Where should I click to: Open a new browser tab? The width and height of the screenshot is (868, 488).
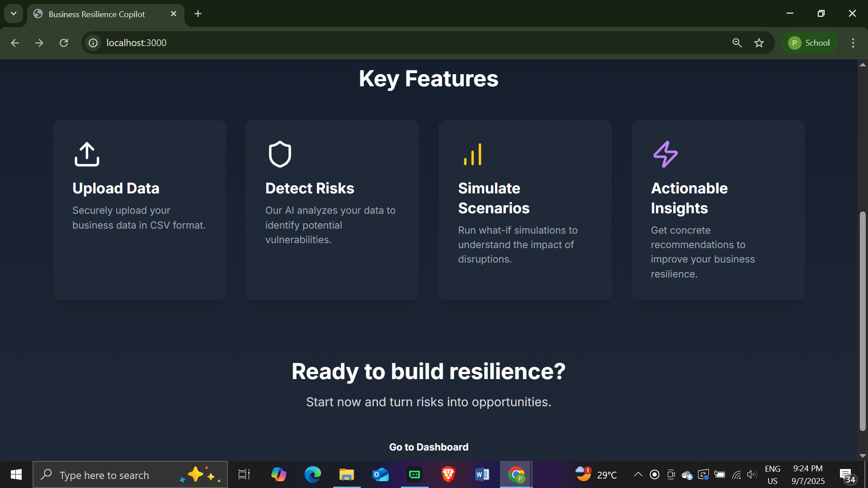click(198, 14)
